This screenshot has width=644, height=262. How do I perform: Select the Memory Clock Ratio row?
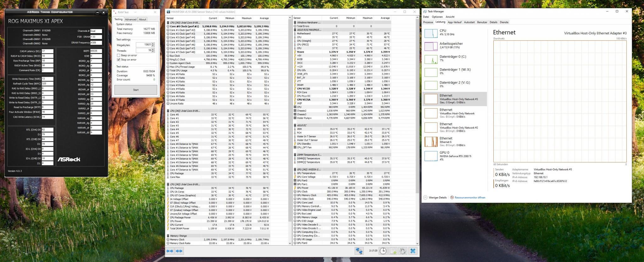[x=218, y=243]
